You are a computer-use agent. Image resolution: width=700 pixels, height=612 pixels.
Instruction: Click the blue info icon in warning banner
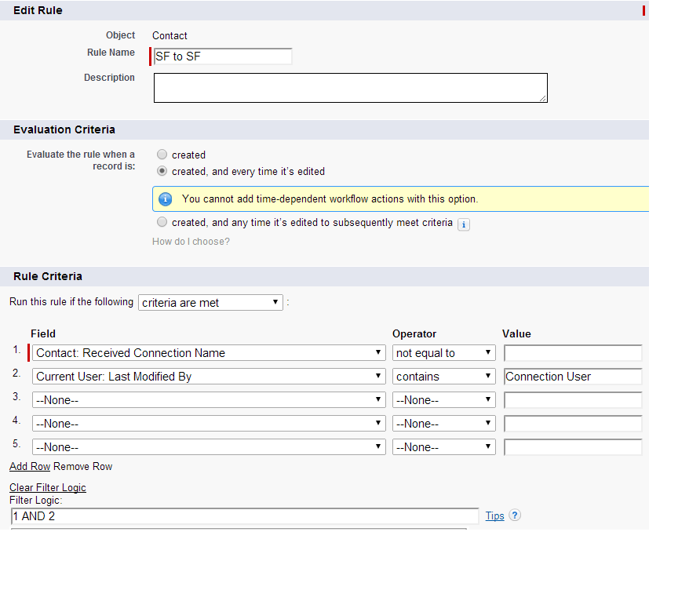click(x=166, y=199)
